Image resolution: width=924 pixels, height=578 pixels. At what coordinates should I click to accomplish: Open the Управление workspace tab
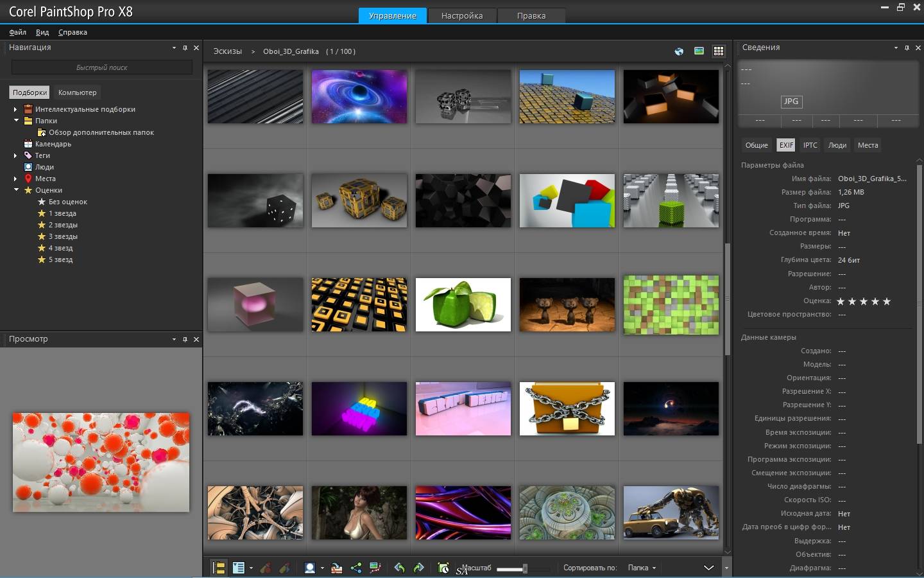point(393,15)
